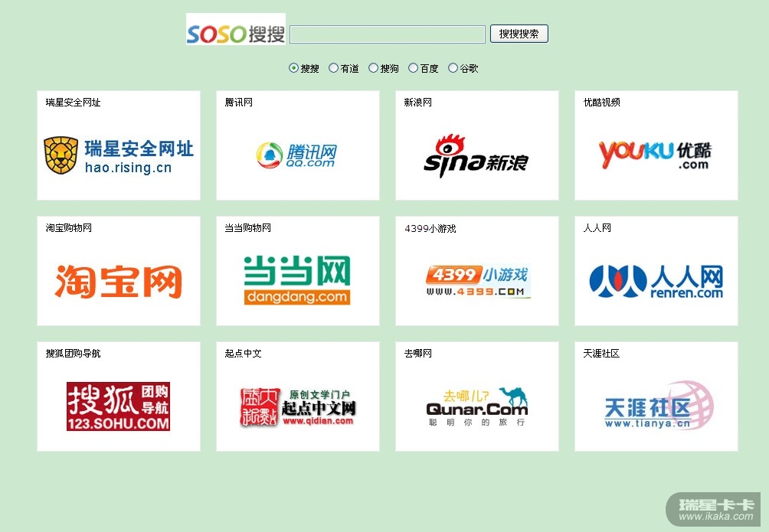This screenshot has height=532, width=769.
Task: Click the 瑞星安全网址 title text
Action: [73, 103]
